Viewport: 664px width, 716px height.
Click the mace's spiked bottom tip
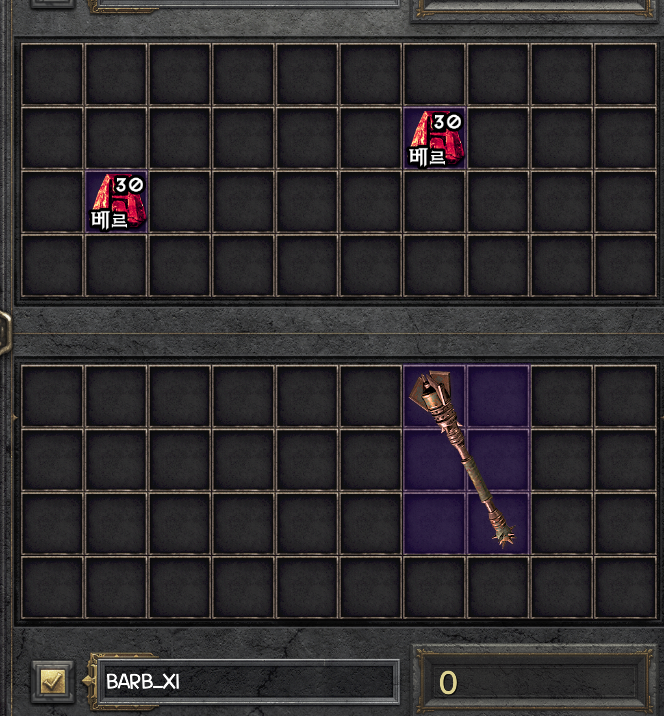pos(503,534)
